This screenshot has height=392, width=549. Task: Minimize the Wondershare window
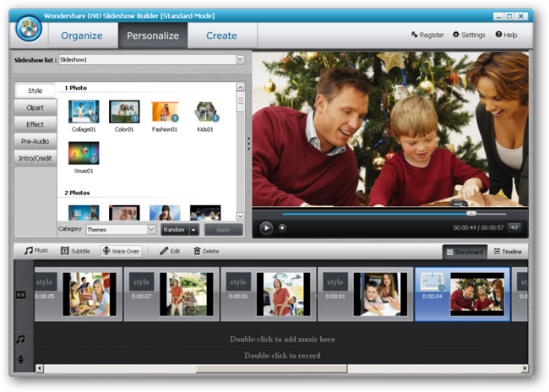click(499, 16)
